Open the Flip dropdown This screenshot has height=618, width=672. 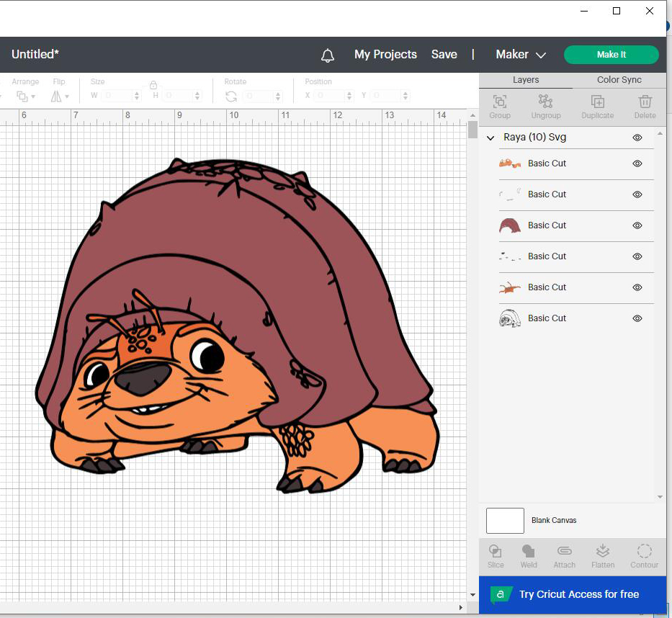click(x=60, y=97)
